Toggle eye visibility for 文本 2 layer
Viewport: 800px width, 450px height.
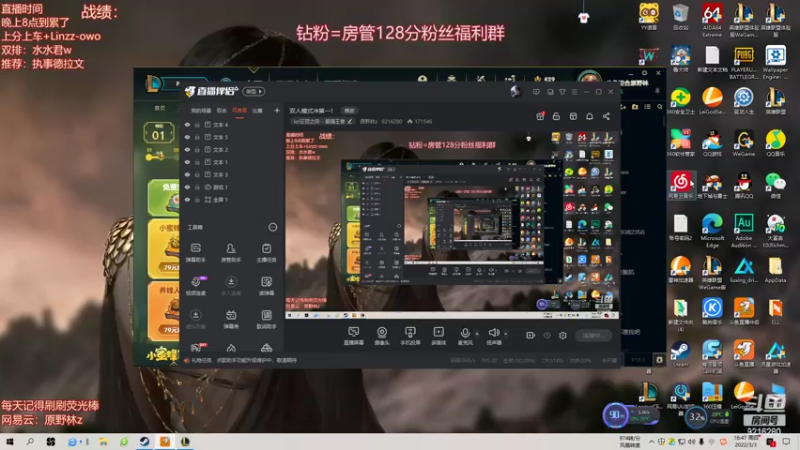click(187, 149)
